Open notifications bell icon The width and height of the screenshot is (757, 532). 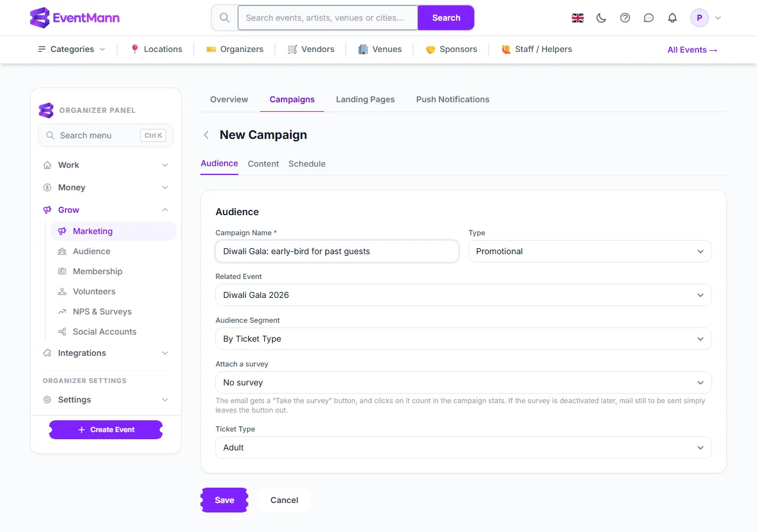(672, 18)
